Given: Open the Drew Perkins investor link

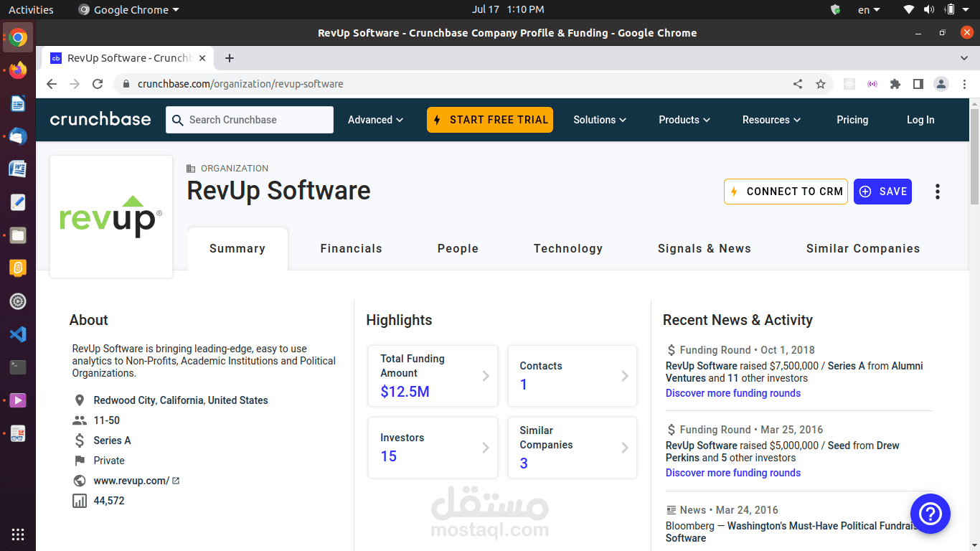Looking at the screenshot, I should 783,451.
